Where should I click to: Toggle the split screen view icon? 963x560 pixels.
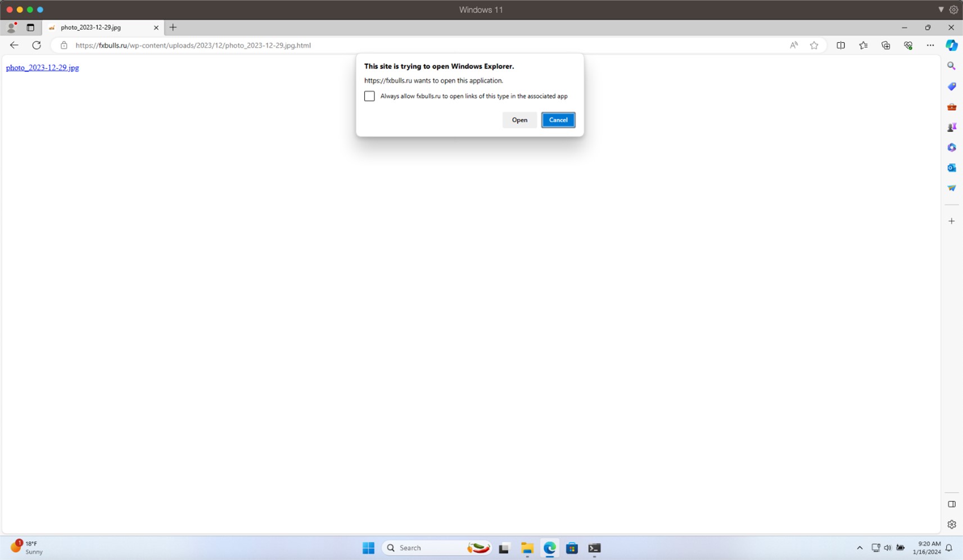[840, 45]
